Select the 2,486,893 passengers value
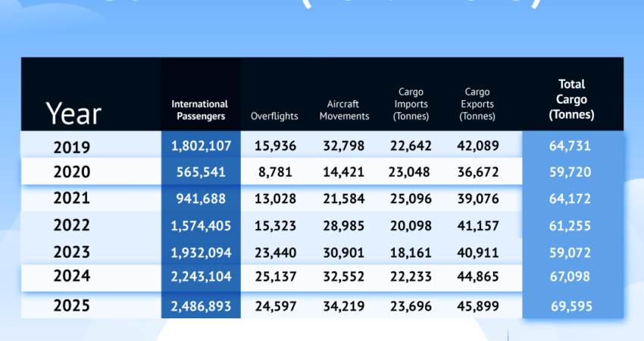644x341 pixels. (x=201, y=306)
